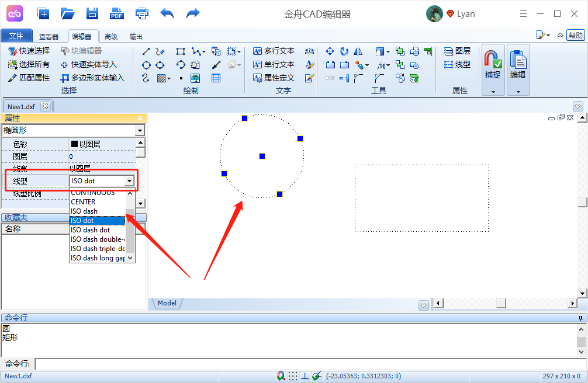
Task: Select the Model layout tab
Action: (x=167, y=303)
